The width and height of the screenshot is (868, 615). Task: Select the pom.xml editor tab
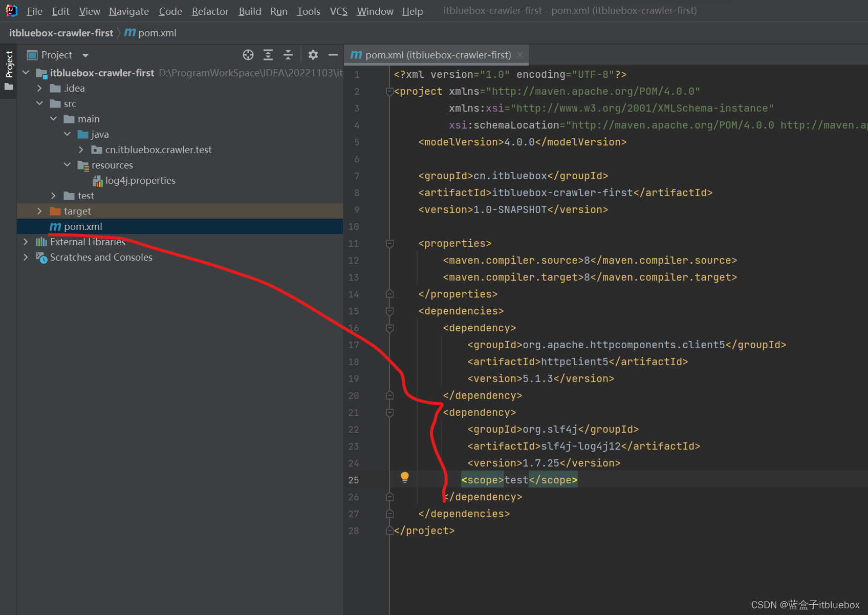pos(436,55)
